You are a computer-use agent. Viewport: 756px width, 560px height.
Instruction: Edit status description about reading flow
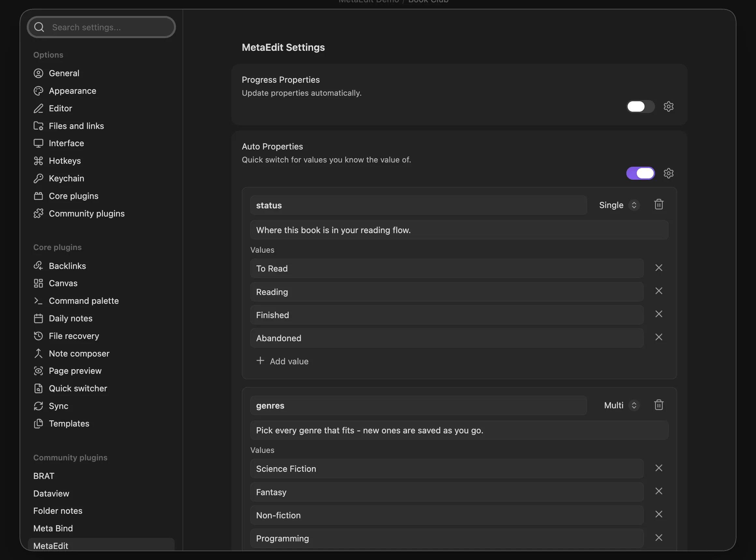coord(459,230)
